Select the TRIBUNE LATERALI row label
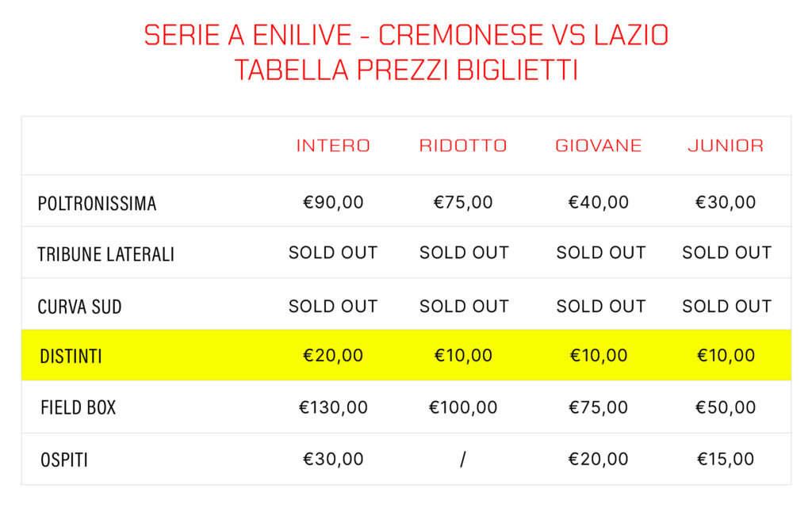812x508 pixels. (105, 254)
